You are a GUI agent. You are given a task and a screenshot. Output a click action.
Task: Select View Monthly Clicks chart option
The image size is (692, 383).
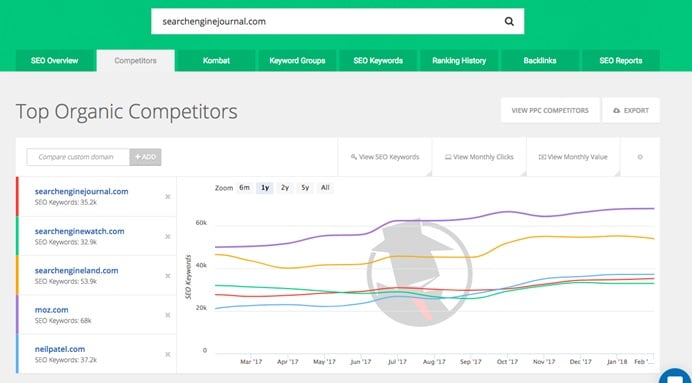(x=479, y=157)
